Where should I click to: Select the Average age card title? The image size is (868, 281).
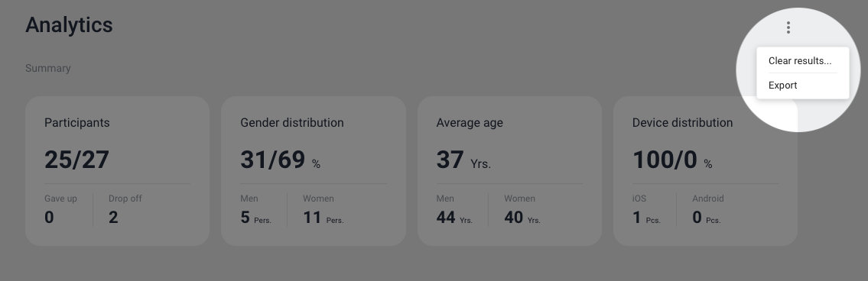coord(470,123)
